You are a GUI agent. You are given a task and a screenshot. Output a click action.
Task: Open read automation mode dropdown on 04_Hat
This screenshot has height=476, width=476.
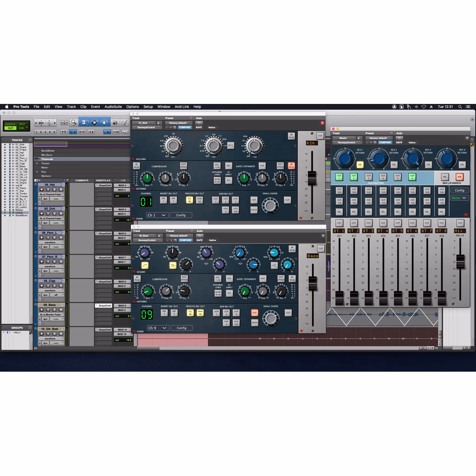tap(57, 199)
